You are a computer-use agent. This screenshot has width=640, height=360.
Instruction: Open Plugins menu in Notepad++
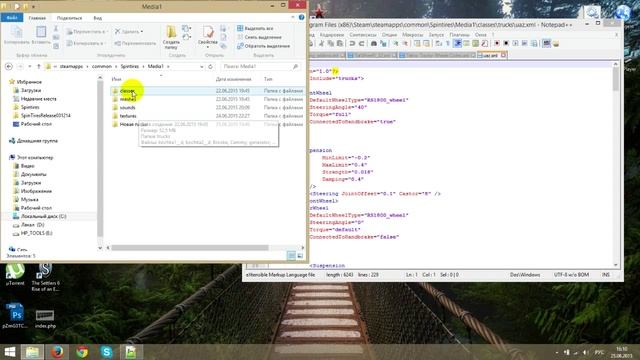(459, 35)
